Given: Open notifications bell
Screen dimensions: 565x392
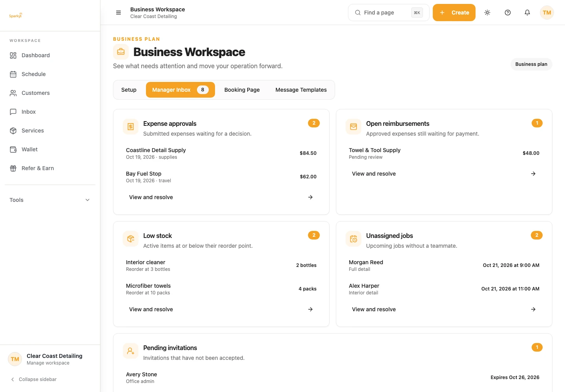Looking at the screenshot, I should coord(527,13).
